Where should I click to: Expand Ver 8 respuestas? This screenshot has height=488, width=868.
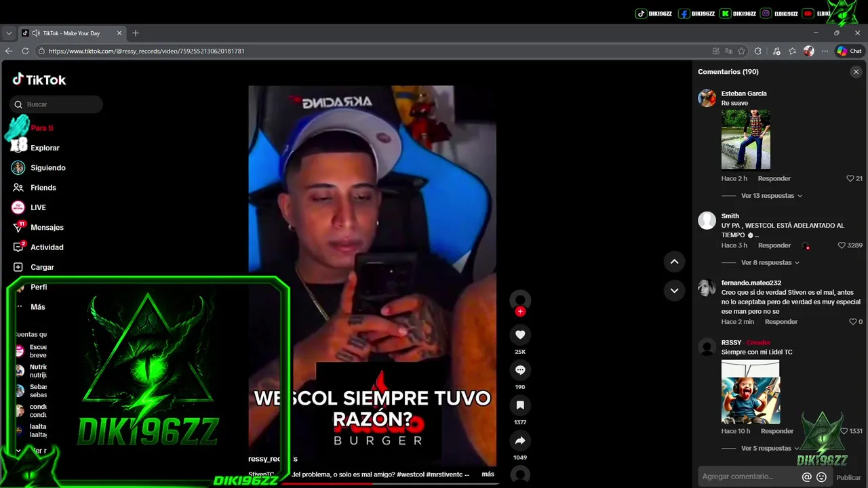coord(770,263)
